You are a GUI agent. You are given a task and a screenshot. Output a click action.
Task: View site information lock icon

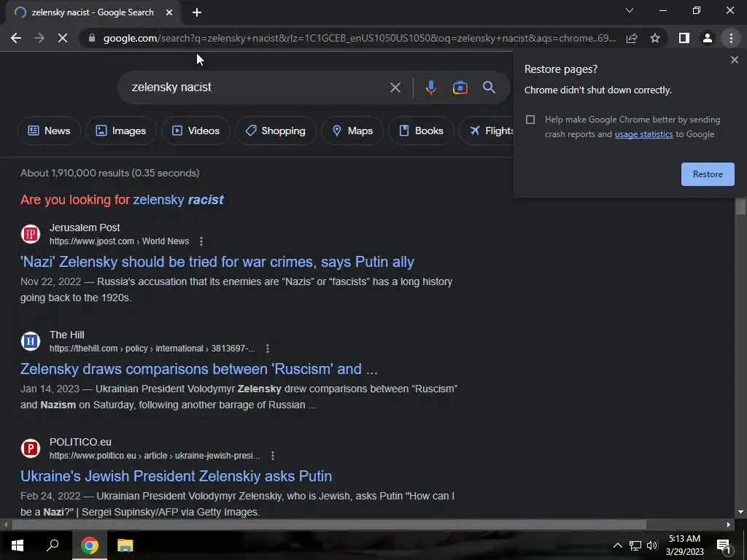(x=92, y=38)
